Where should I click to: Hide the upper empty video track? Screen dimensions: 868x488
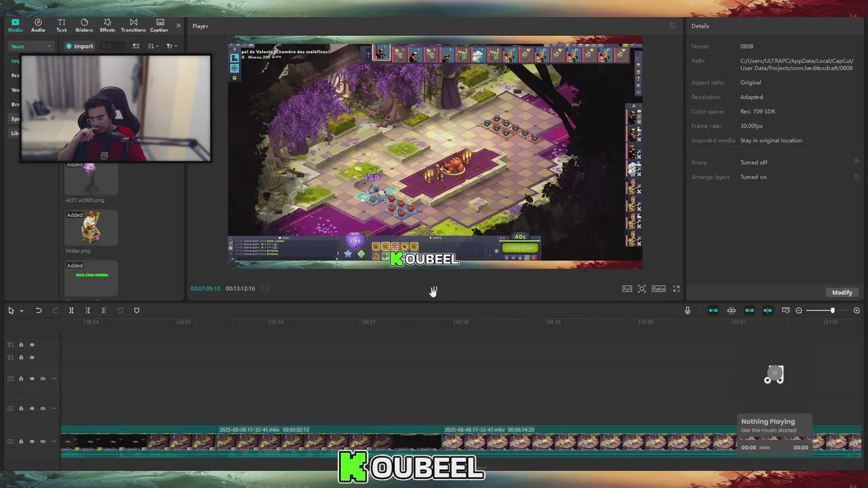click(32, 379)
